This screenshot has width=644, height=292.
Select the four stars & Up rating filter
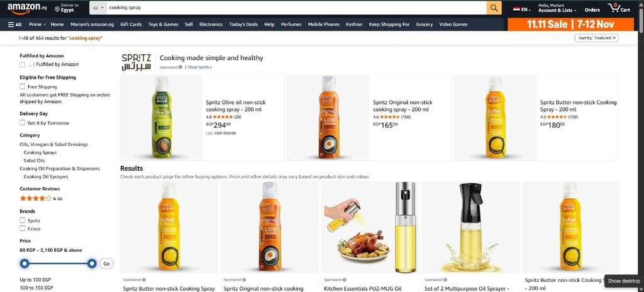click(41, 198)
